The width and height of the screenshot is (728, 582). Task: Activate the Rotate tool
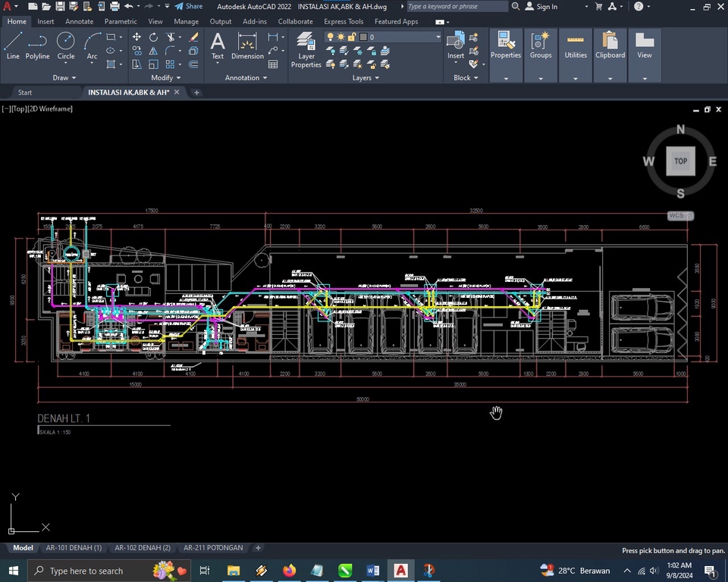pos(153,37)
